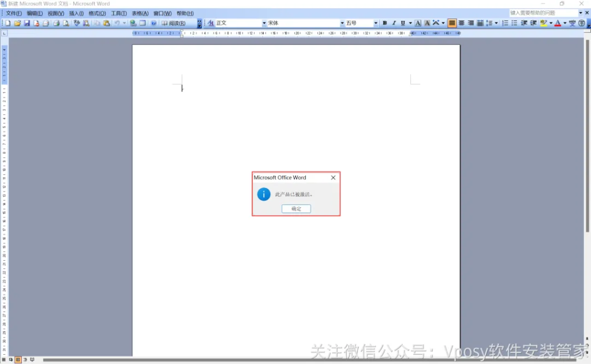Center-align the paragraph
The height and width of the screenshot is (364, 591).
(461, 23)
